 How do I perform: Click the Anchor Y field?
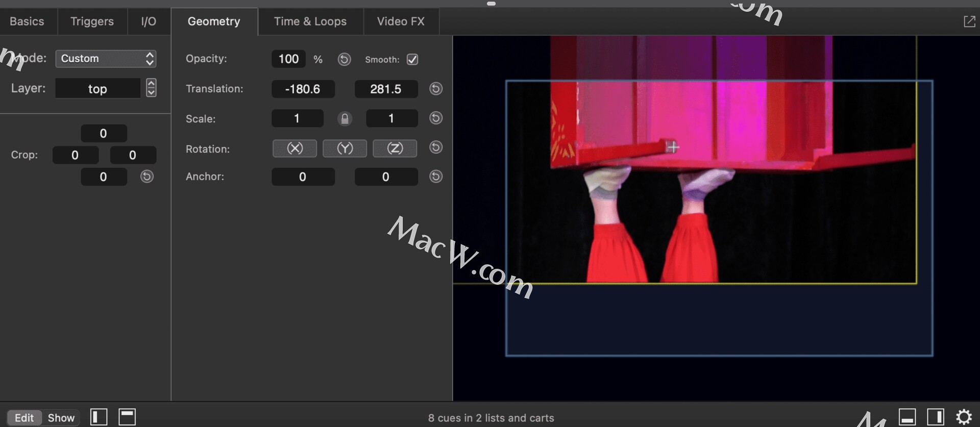(386, 177)
